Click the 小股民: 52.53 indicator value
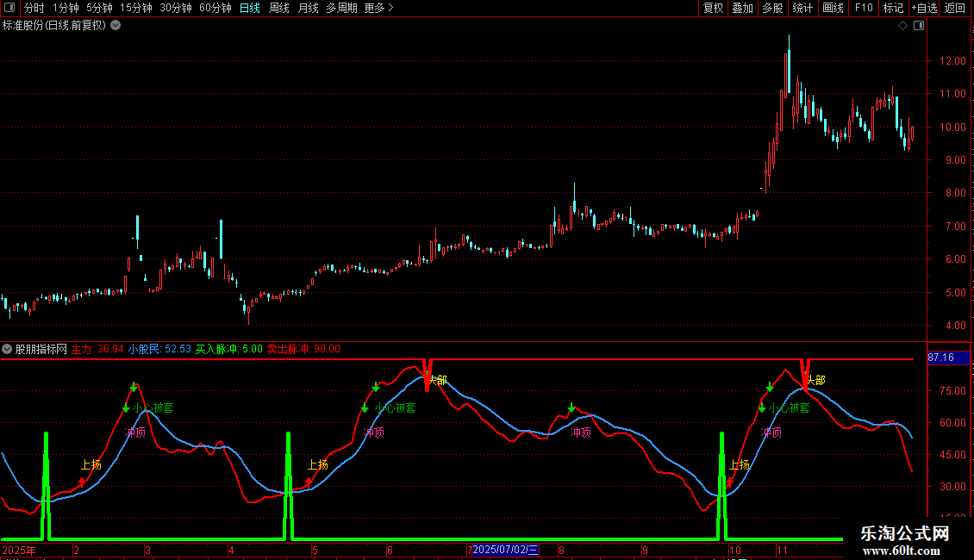974x560 pixels. pyautogui.click(x=159, y=349)
